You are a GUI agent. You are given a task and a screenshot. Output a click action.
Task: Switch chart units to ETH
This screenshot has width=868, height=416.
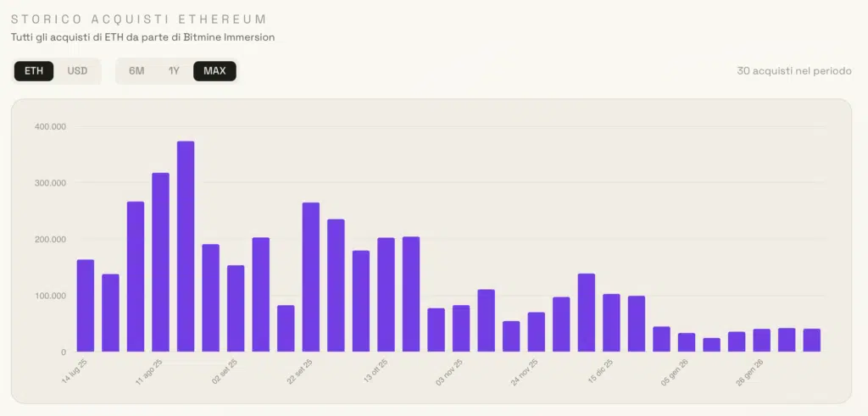coord(34,71)
